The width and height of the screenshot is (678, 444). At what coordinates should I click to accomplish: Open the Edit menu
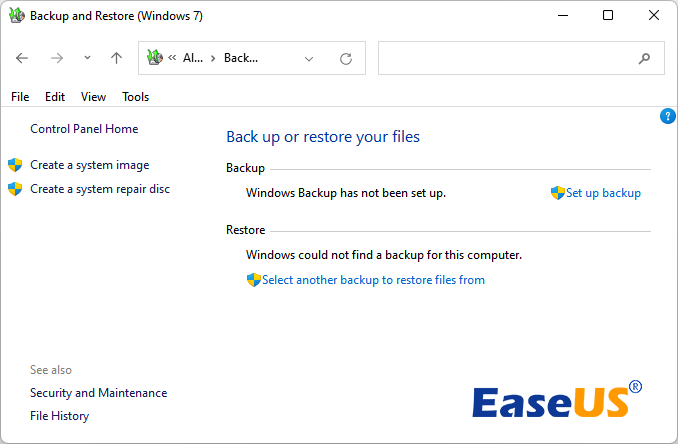click(x=55, y=97)
